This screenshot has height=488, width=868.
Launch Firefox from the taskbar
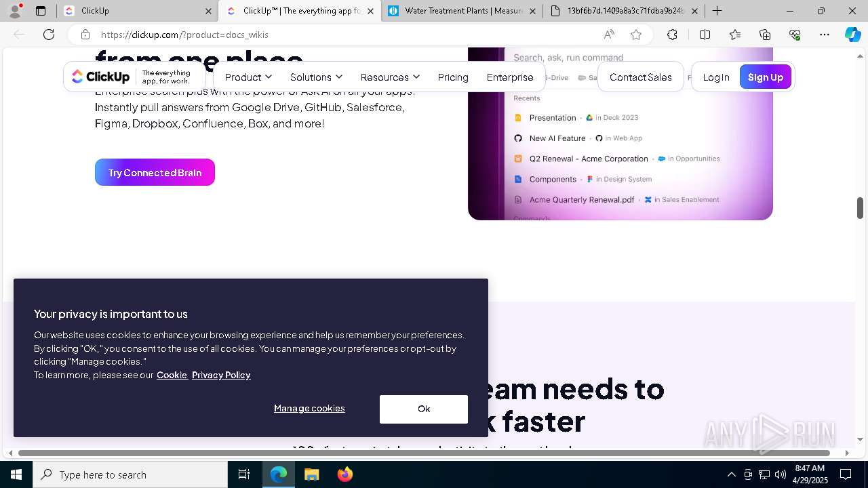pyautogui.click(x=344, y=474)
